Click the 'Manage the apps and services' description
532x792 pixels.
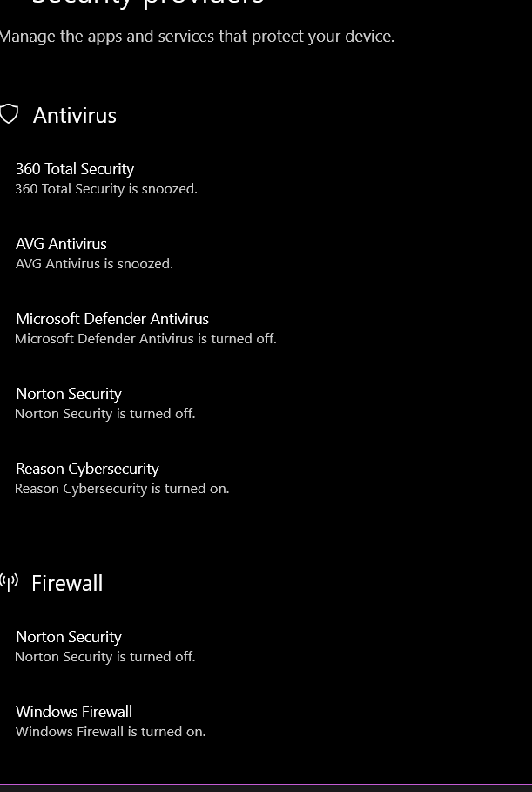click(197, 37)
